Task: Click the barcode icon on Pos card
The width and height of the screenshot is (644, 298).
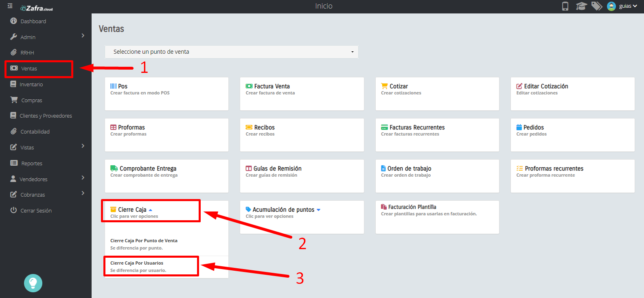Action: [x=113, y=86]
